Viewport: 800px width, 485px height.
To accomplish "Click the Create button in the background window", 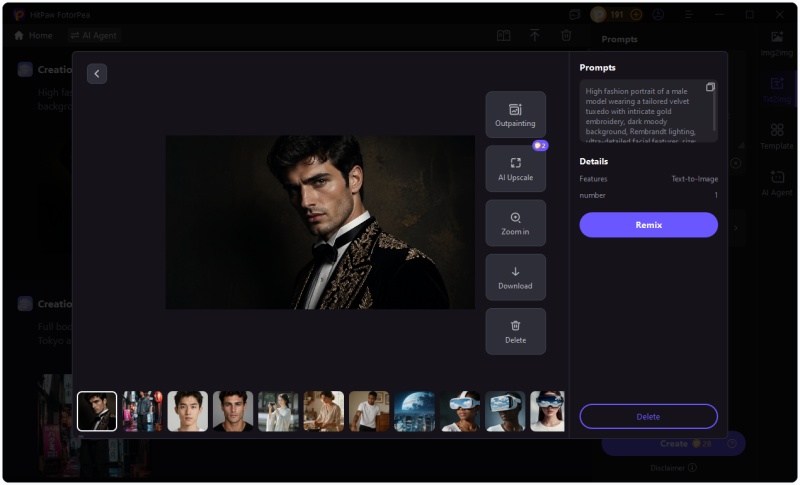I will (673, 444).
